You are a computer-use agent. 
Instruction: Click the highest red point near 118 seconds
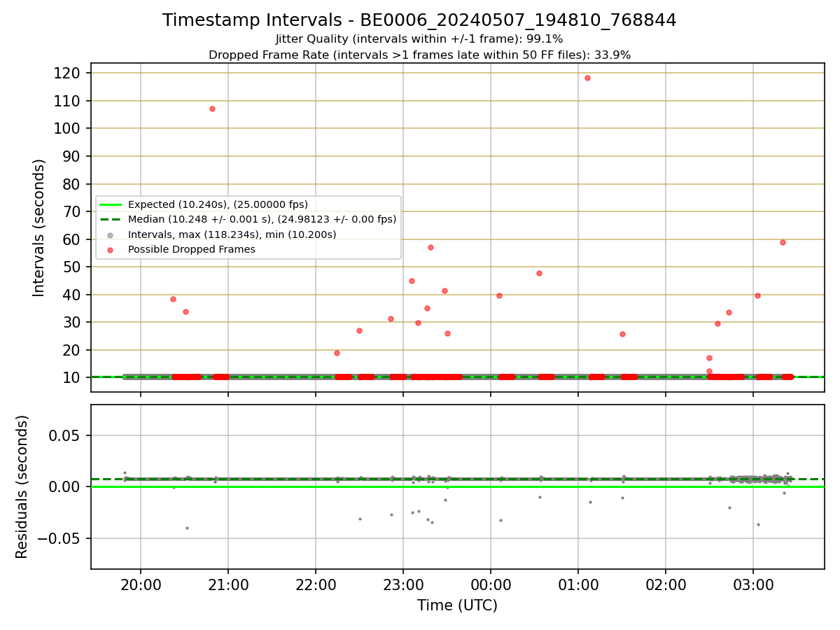tap(587, 78)
